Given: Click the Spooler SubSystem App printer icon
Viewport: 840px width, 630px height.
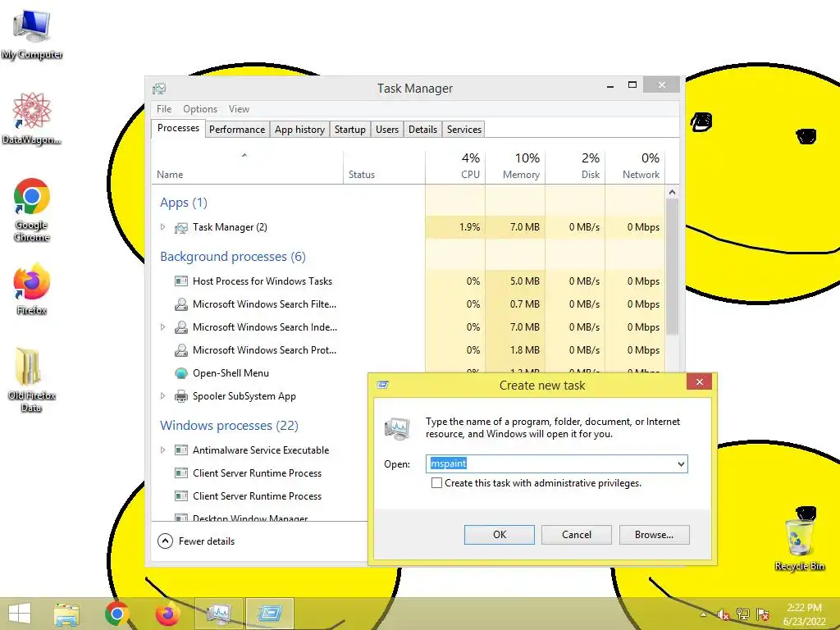Looking at the screenshot, I should tap(181, 396).
